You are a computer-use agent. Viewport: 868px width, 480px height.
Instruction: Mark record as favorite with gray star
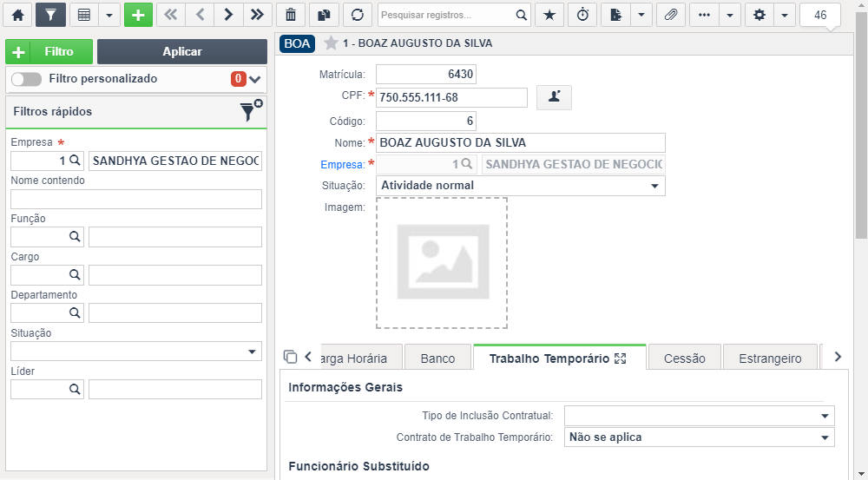coord(331,43)
